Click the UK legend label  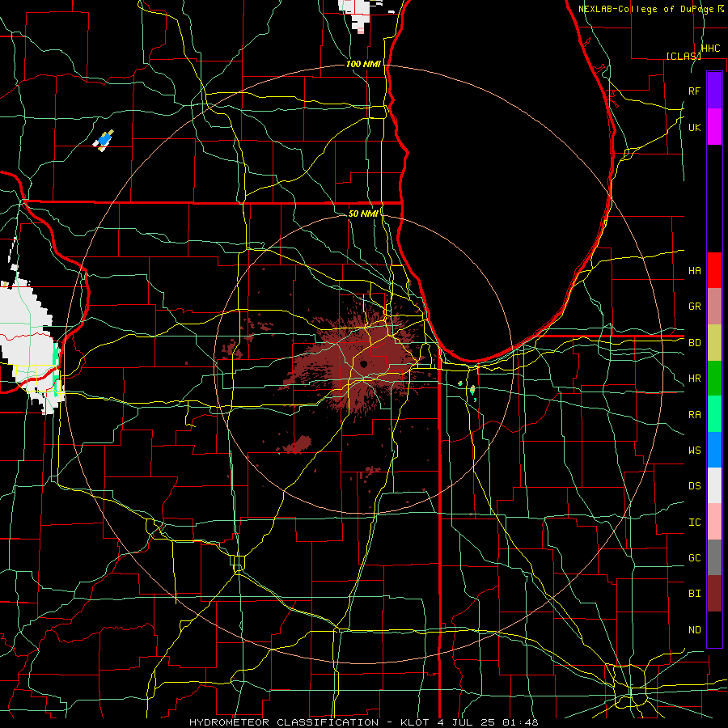pos(695,127)
